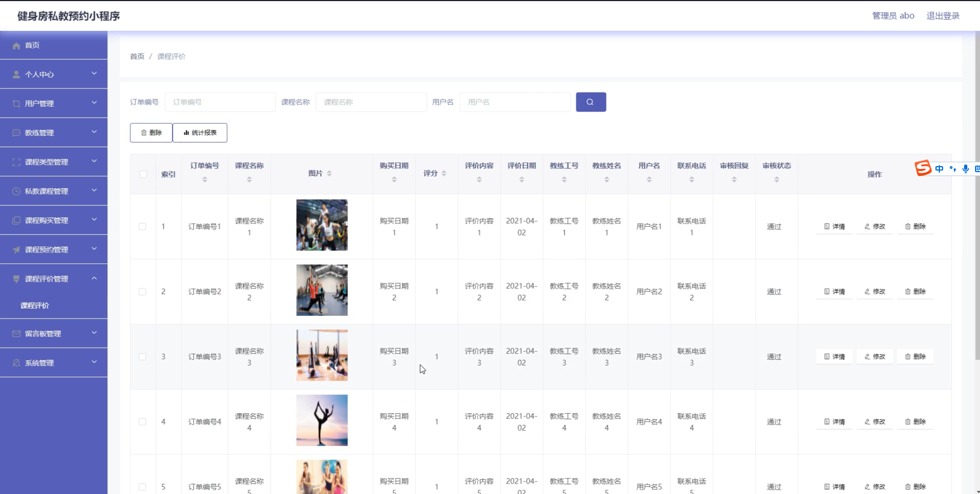Collapse 课程评价管理 menu chevron
980x494 pixels.
pyautogui.click(x=94, y=278)
